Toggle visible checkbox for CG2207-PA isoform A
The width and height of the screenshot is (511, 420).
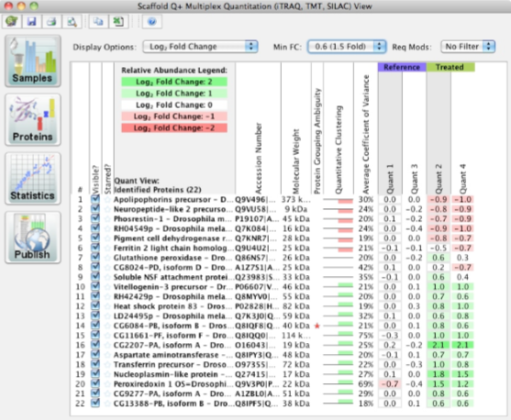tap(95, 345)
